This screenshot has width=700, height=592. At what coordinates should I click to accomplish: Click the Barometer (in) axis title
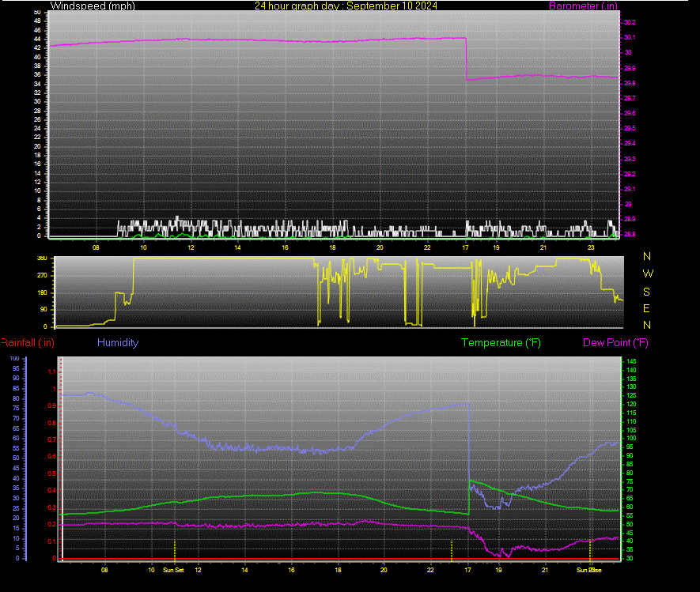[583, 6]
